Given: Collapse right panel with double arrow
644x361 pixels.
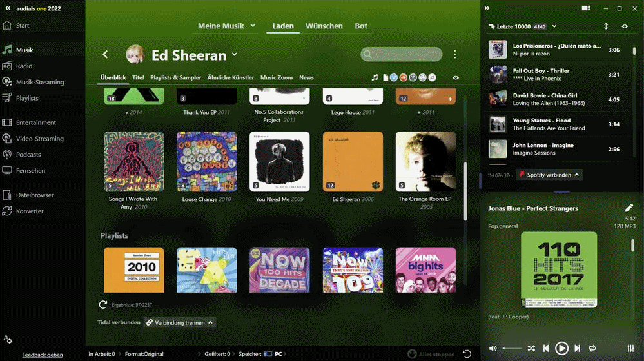Looking at the screenshot, I should 487,8.
